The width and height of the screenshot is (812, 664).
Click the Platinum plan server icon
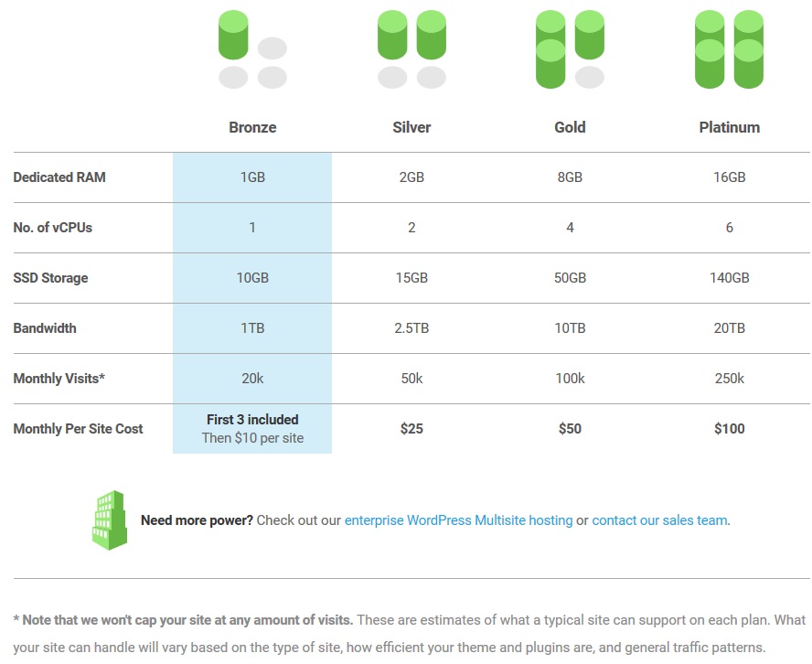[x=729, y=49]
